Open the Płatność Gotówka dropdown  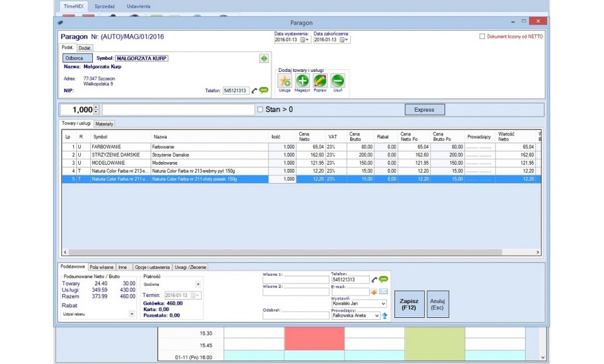198,285
